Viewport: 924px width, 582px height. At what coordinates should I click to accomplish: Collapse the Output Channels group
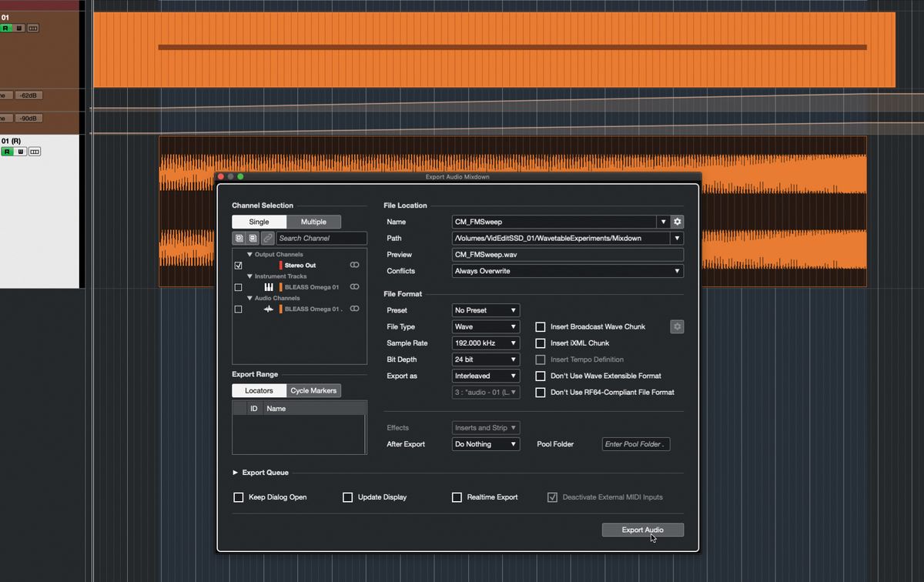[x=250, y=254]
